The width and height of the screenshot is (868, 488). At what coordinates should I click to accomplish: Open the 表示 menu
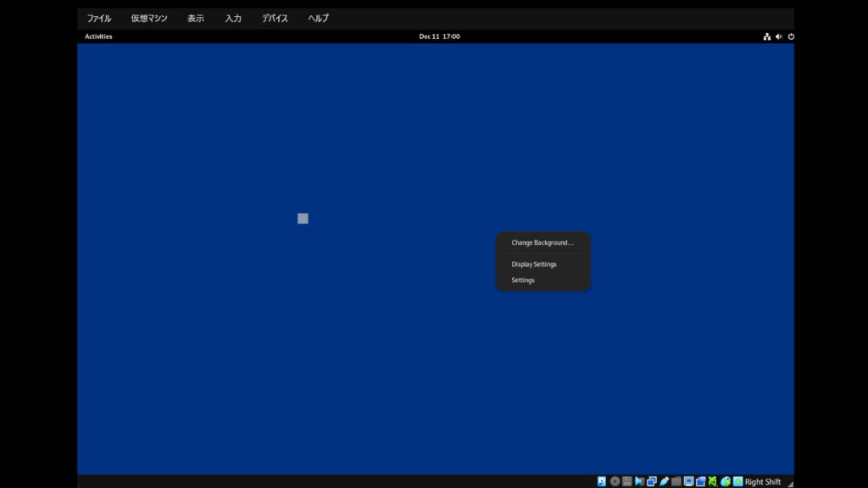coord(196,18)
